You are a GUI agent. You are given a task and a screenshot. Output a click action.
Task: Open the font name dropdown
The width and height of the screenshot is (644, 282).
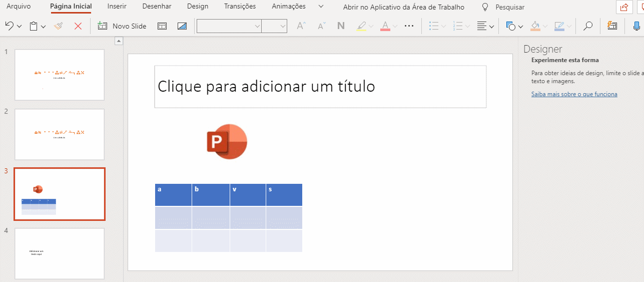[229, 26]
